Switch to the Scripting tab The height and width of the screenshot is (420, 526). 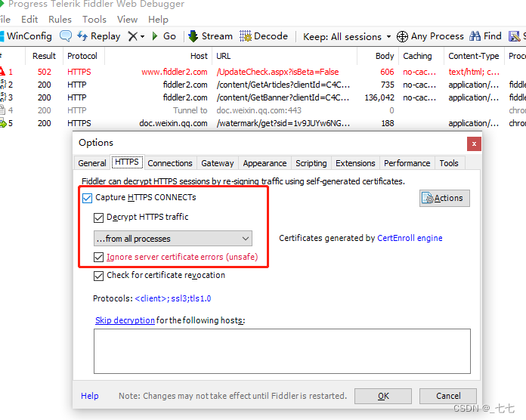click(311, 163)
